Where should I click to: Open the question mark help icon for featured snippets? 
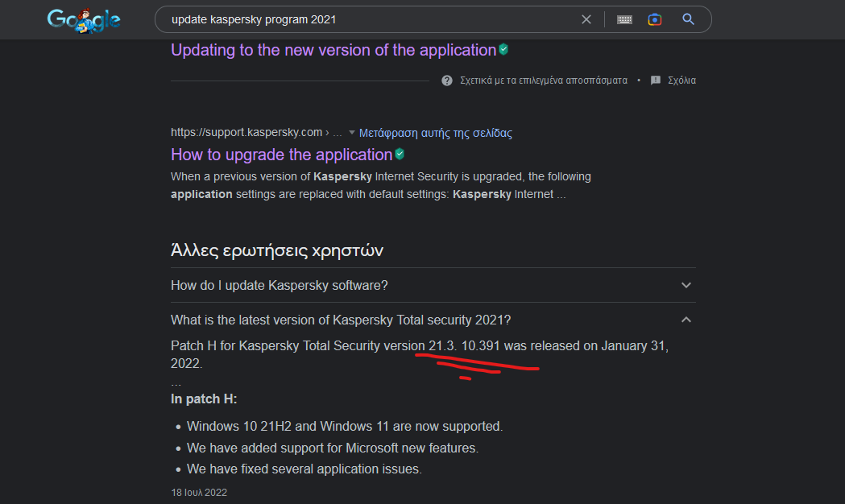[447, 81]
